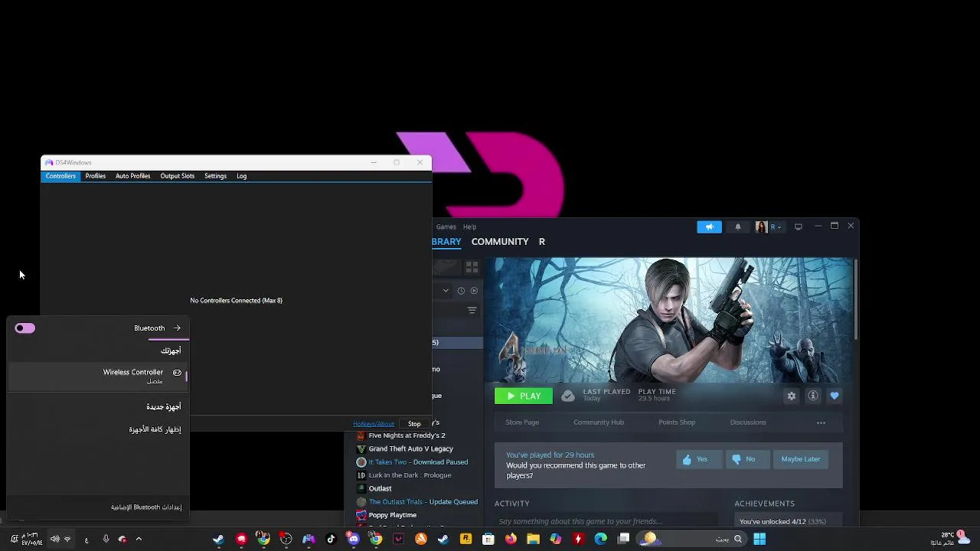Open 'إظهار كافة الأجهزة' in the Bluetooth panel
The height and width of the screenshot is (551, 980).
coord(155,429)
